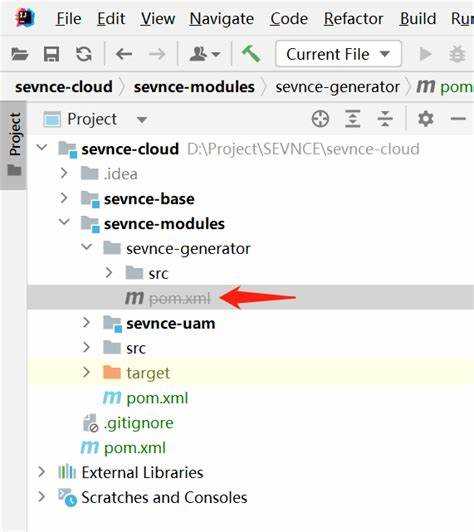
Task: Open the File menu
Action: coord(69,18)
